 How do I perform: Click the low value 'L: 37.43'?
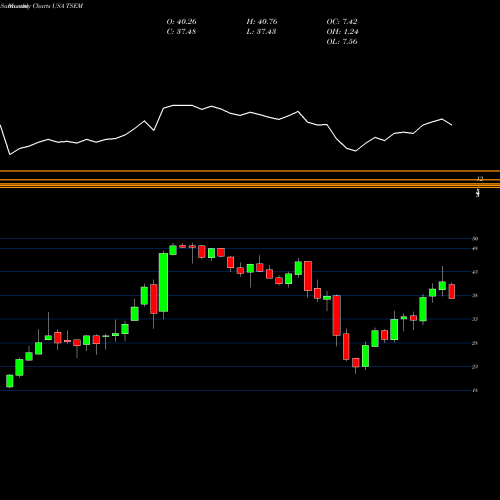click(x=261, y=32)
